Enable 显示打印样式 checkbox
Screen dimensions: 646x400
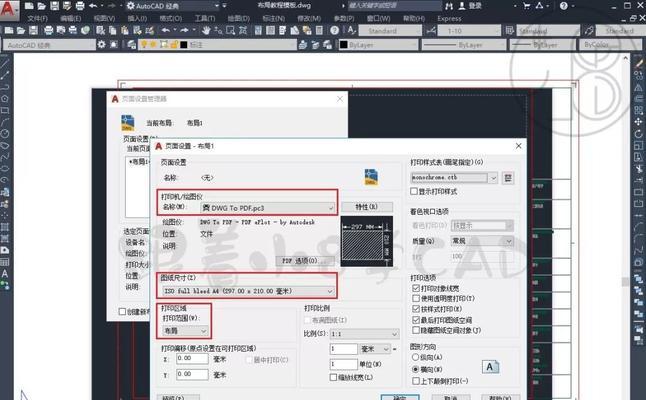414,191
